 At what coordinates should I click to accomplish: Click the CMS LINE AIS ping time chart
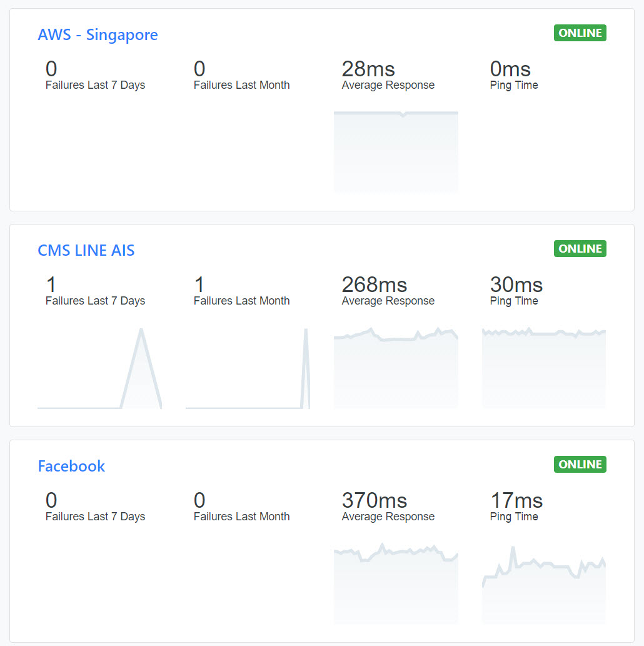point(544,368)
